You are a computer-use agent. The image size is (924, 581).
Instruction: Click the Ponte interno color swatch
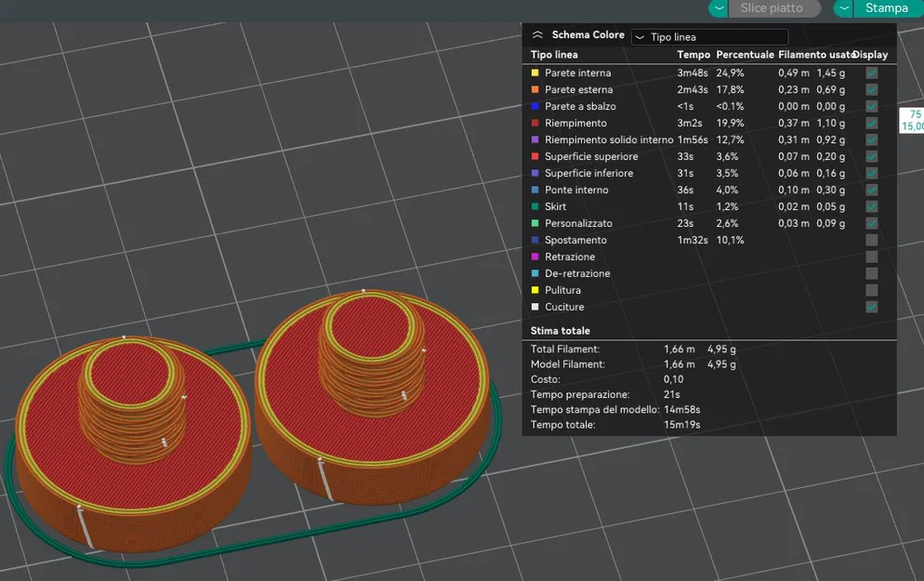point(535,190)
